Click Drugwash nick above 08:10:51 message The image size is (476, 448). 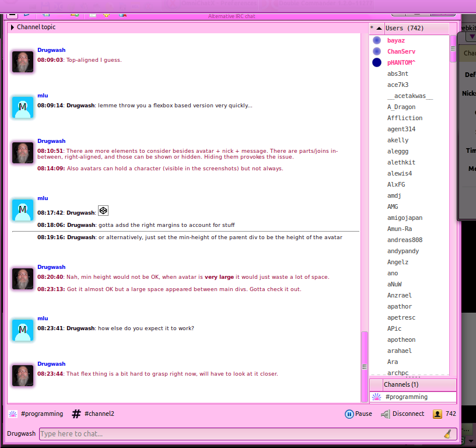click(x=51, y=141)
